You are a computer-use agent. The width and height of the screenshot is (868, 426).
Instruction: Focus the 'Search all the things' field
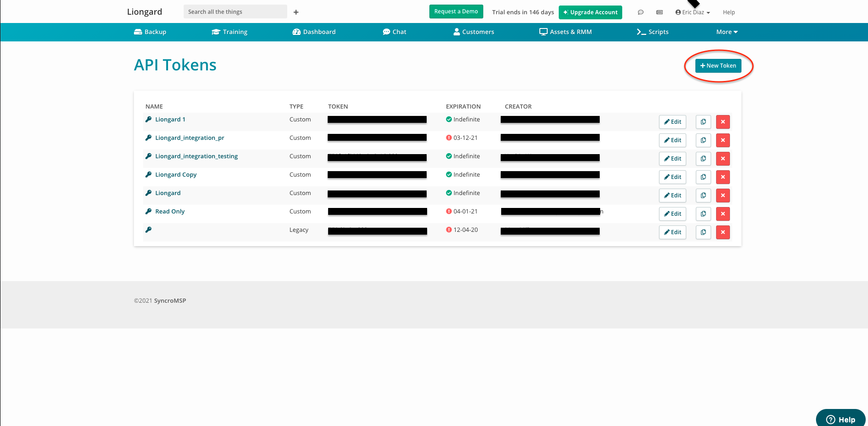235,12
